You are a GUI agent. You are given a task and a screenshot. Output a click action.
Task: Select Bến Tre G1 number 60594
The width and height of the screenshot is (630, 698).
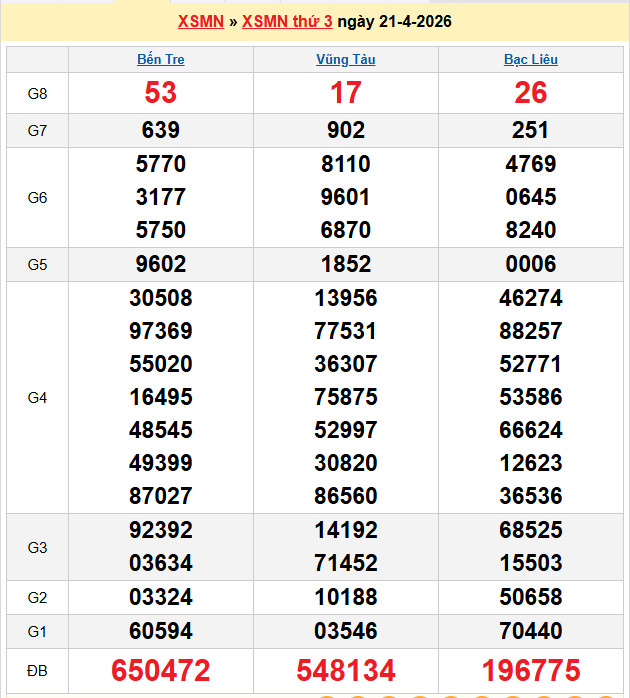tap(160, 631)
